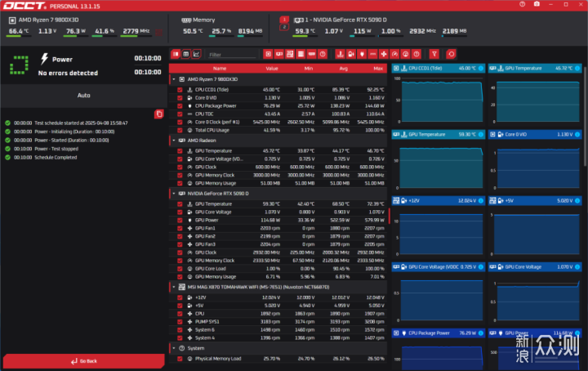Toggle CPU CCD1 (Tdie) graph blue dot

(x=481, y=69)
